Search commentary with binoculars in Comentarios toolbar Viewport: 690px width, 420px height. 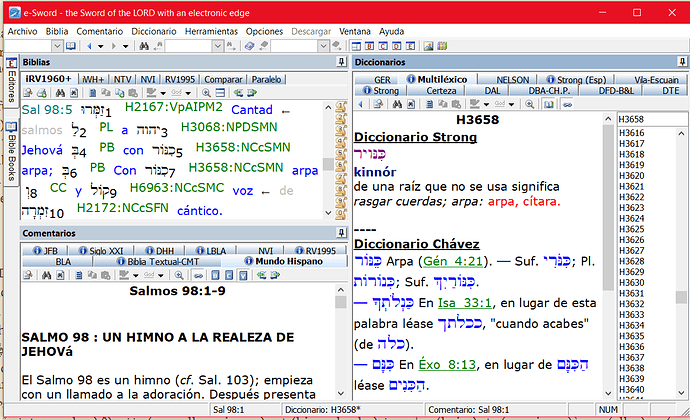(x=47, y=275)
